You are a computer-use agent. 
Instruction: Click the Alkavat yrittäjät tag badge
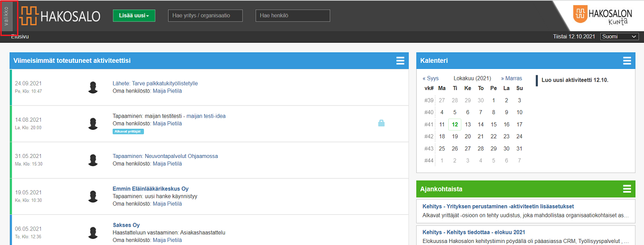(128, 131)
